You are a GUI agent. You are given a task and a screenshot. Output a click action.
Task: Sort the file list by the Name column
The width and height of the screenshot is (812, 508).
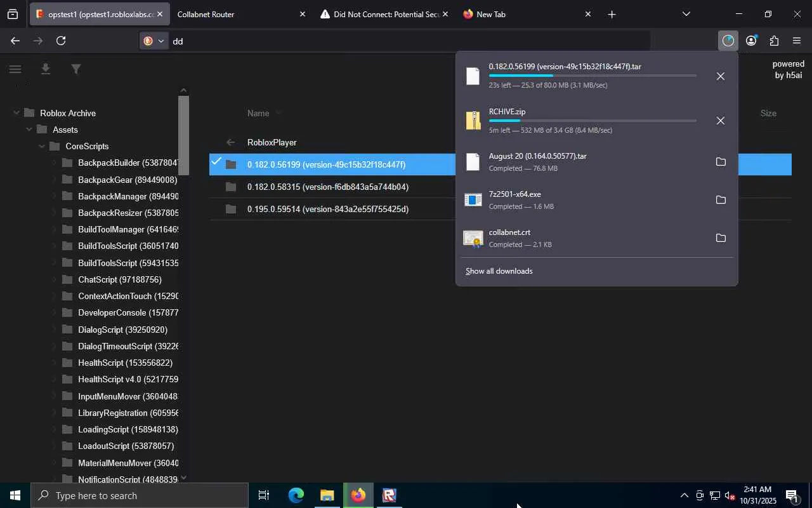[x=258, y=113]
